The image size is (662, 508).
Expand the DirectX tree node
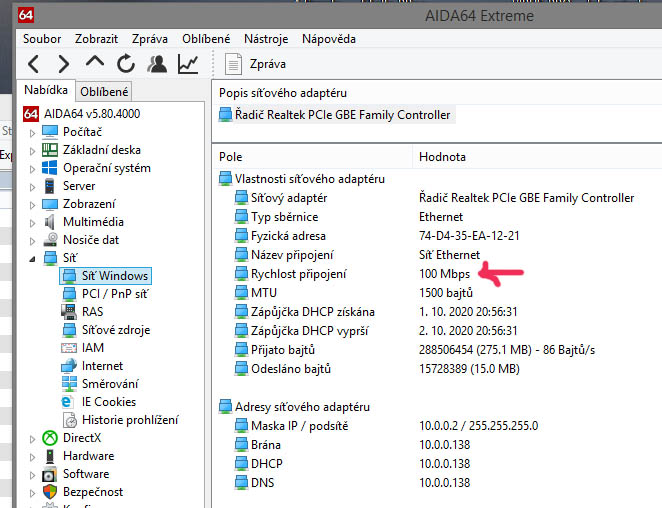point(33,439)
